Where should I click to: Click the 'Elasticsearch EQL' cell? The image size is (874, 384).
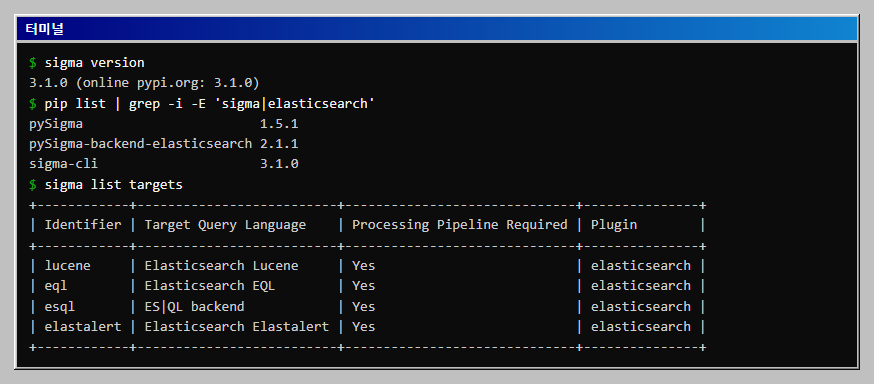[x=210, y=286]
